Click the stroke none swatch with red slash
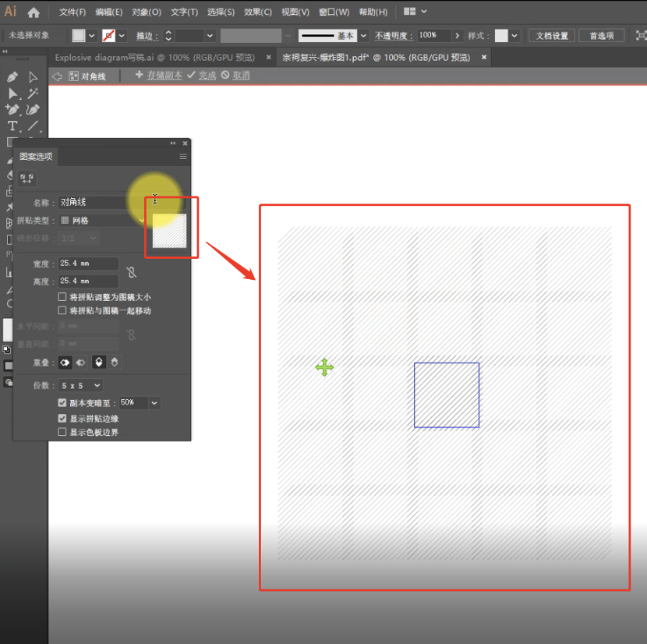The height and width of the screenshot is (644, 647). 108,36
